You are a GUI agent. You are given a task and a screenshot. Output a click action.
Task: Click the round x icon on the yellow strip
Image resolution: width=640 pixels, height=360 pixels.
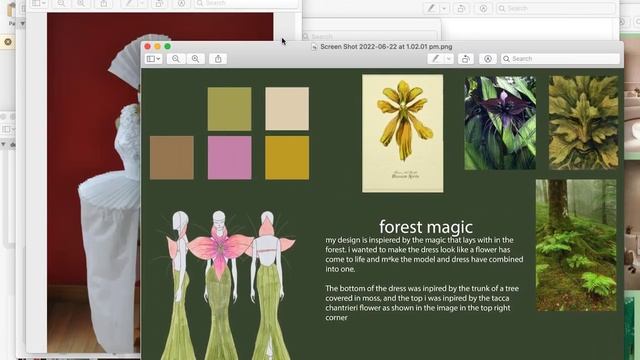click(x=7, y=42)
